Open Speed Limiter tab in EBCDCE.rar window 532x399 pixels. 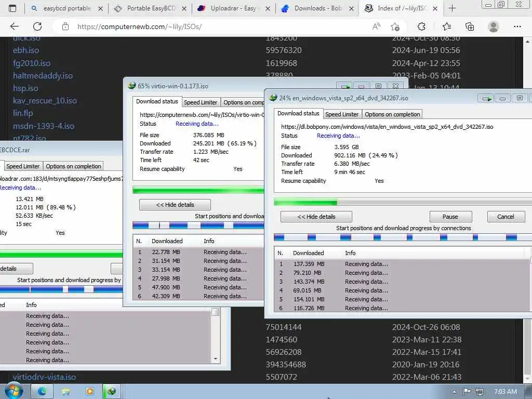23,166
